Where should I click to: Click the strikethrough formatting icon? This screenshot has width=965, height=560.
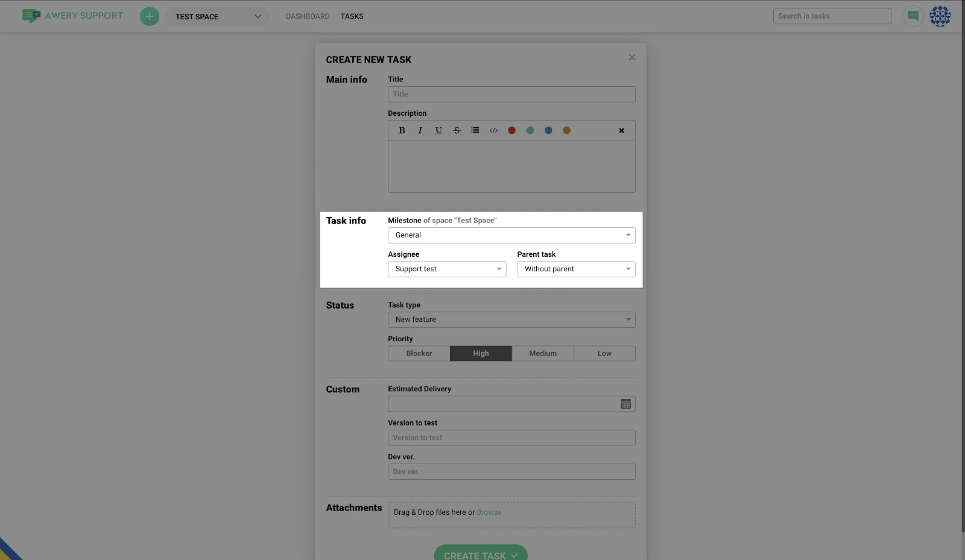[457, 130]
